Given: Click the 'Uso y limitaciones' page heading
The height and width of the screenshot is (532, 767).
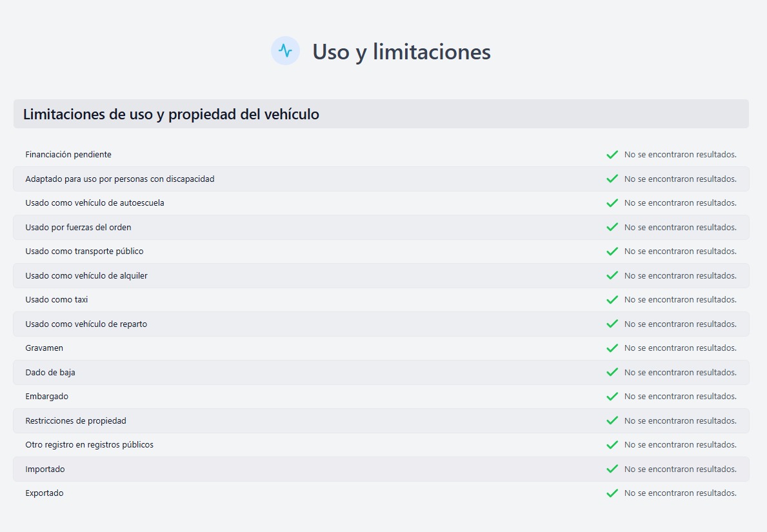Looking at the screenshot, I should [x=401, y=52].
